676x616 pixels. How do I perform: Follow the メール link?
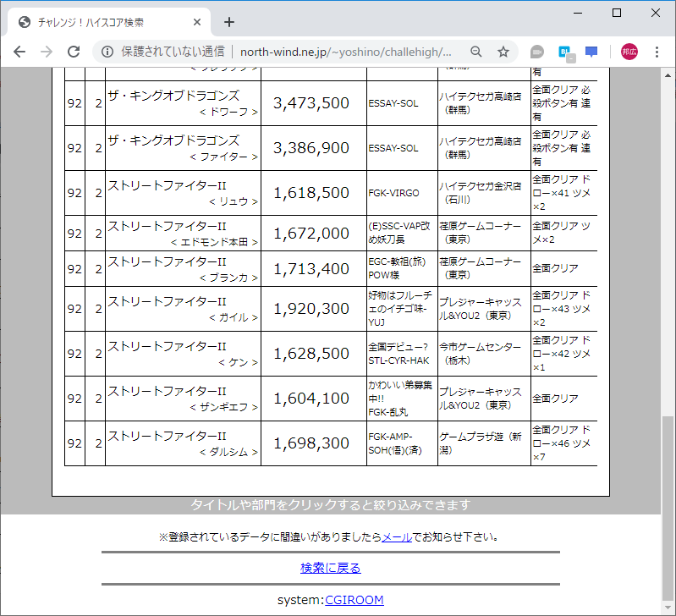397,537
